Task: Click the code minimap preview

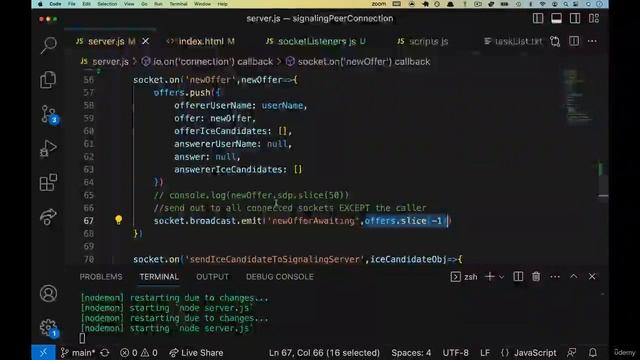Action: [x=577, y=96]
